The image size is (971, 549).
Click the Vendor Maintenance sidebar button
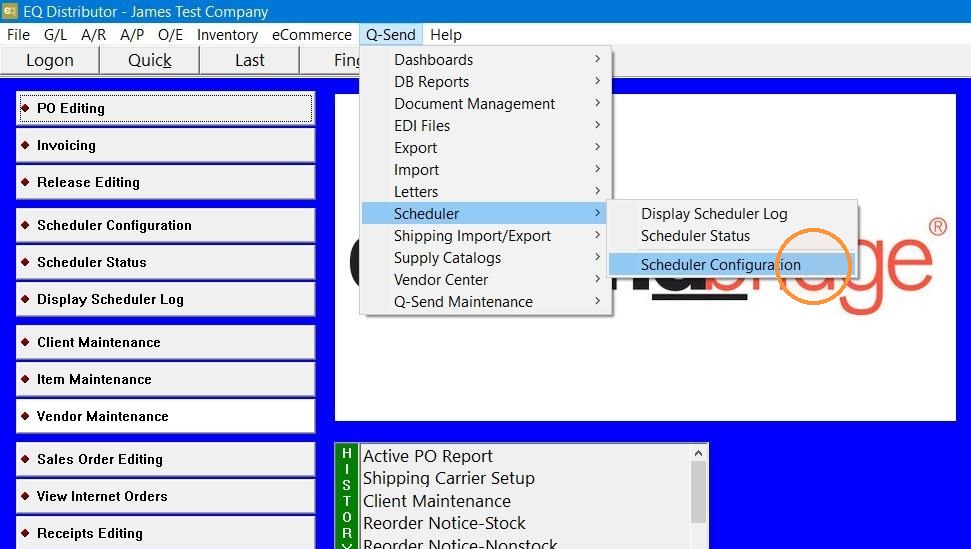point(165,416)
